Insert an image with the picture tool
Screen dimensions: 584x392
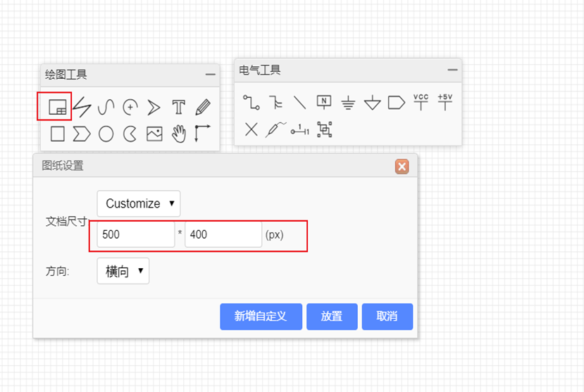pyautogui.click(x=154, y=133)
